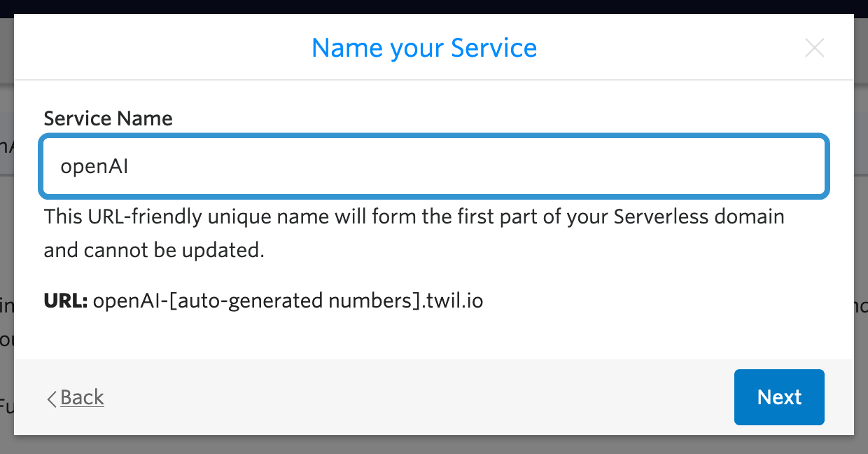This screenshot has width=868, height=454.
Task: Click the Service Name field label
Action: 108,118
